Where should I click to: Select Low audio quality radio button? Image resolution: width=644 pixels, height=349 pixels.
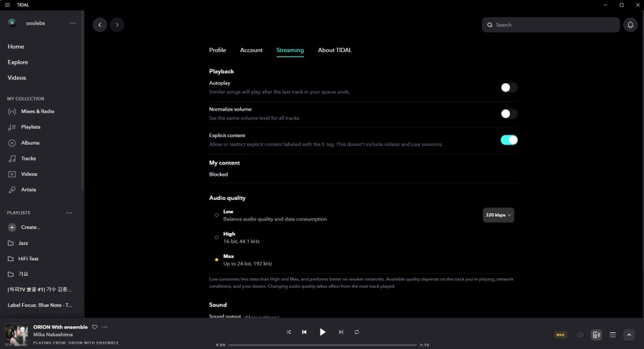(217, 215)
